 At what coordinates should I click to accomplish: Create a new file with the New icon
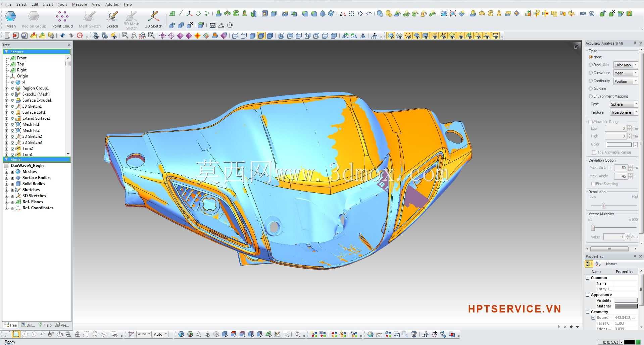(7, 36)
